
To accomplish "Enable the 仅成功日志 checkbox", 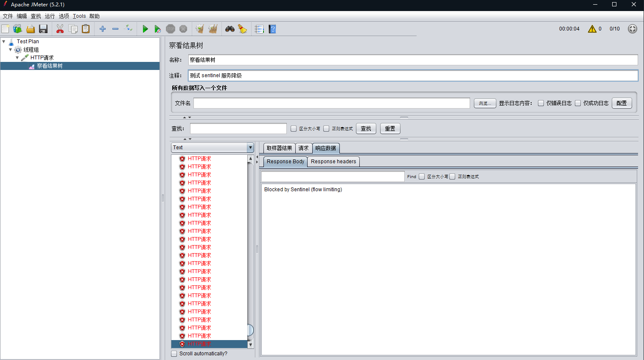I will tap(578, 103).
